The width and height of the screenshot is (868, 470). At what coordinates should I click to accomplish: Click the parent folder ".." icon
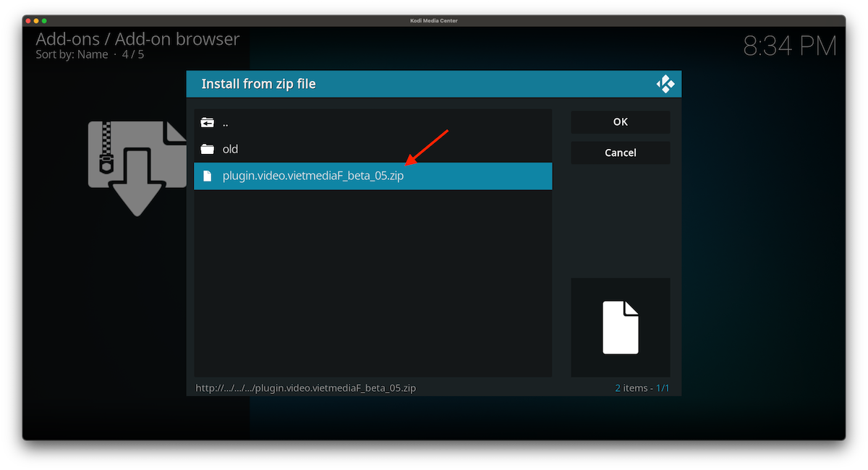tap(207, 122)
